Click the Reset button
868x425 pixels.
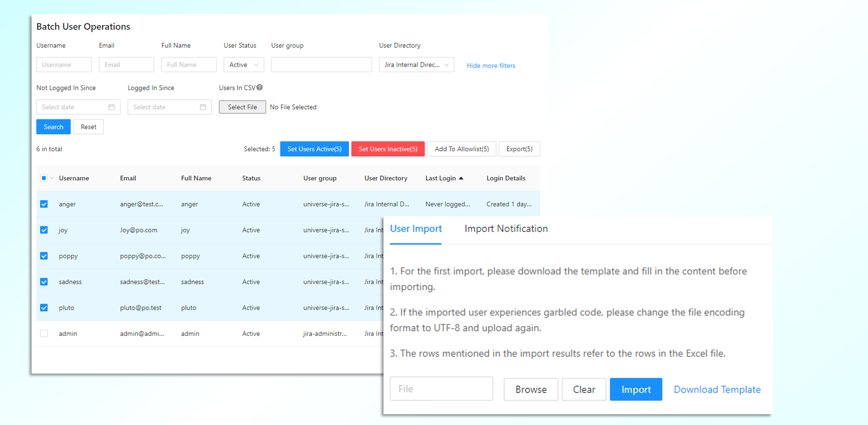click(x=88, y=127)
